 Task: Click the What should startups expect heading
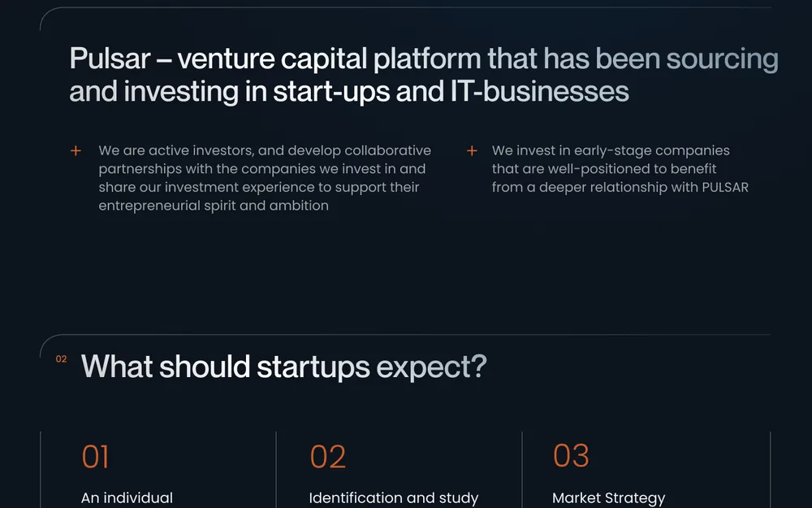[283, 367]
